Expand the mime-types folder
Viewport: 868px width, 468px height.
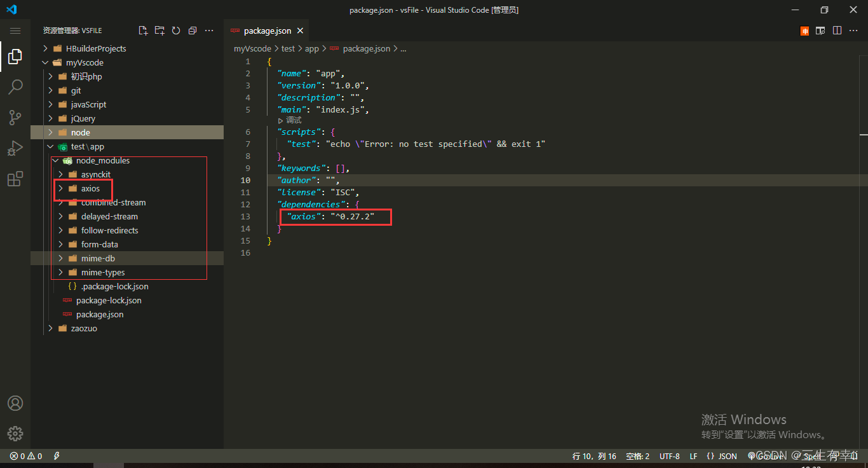coord(127,272)
